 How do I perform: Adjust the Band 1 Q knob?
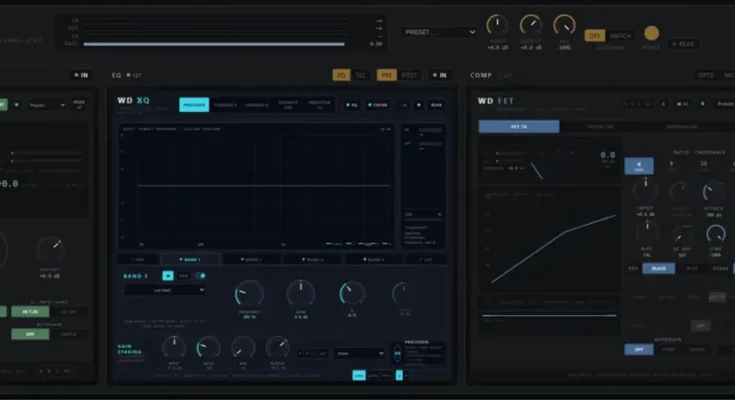(352, 294)
